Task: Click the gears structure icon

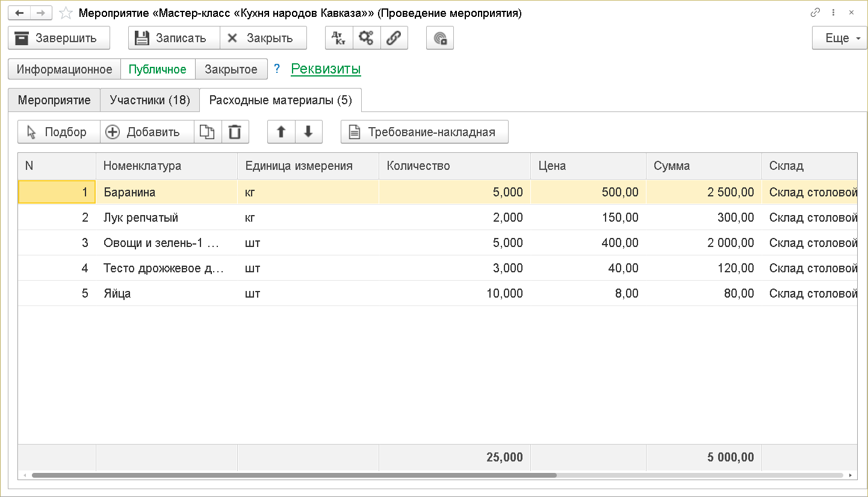Action: [x=366, y=38]
